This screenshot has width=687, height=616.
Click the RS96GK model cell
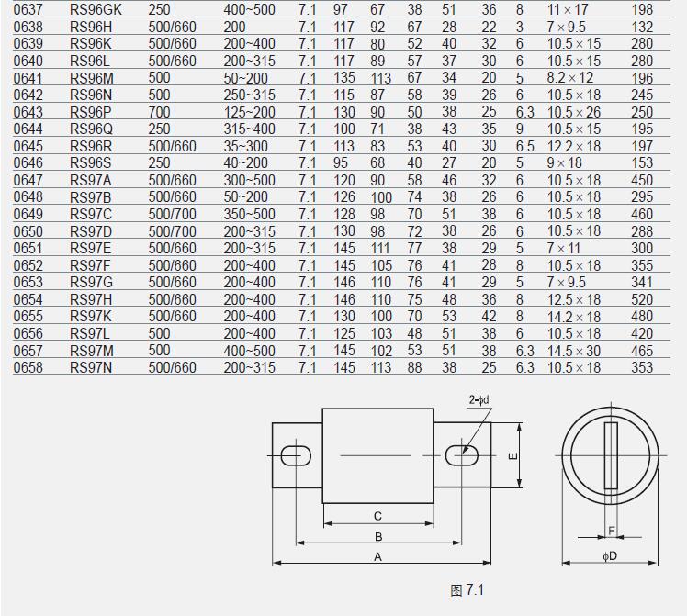coord(95,10)
